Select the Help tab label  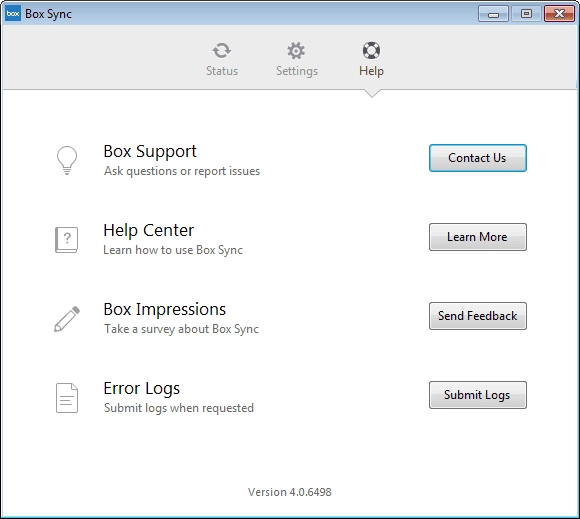coord(371,71)
